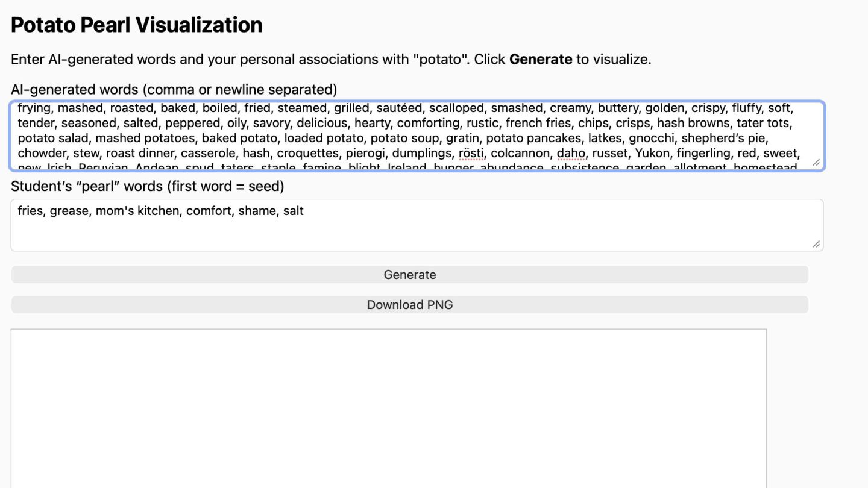Click the AI-generated words field label

coord(174,90)
